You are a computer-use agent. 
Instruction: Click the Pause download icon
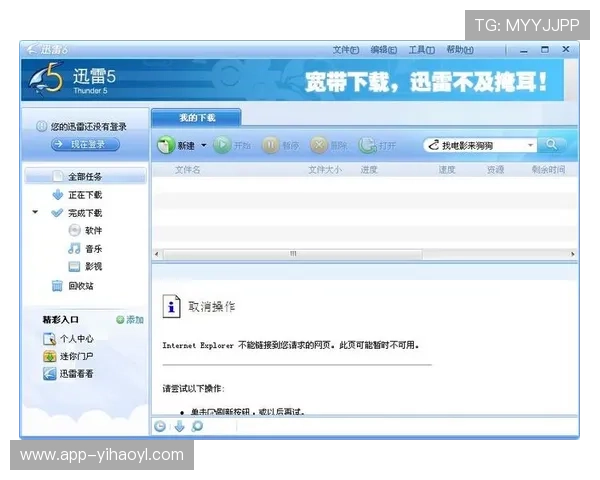(x=271, y=145)
